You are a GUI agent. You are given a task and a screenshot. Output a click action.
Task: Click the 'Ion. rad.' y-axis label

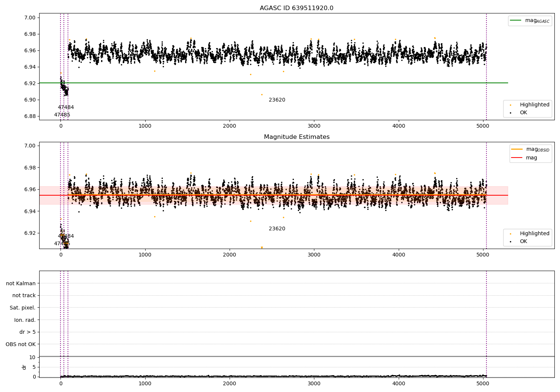[25, 320]
